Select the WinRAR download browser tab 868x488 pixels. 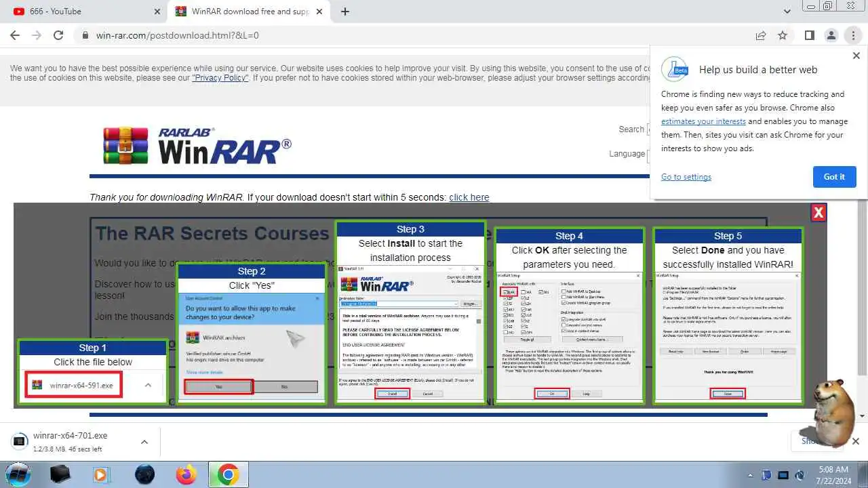tap(248, 12)
